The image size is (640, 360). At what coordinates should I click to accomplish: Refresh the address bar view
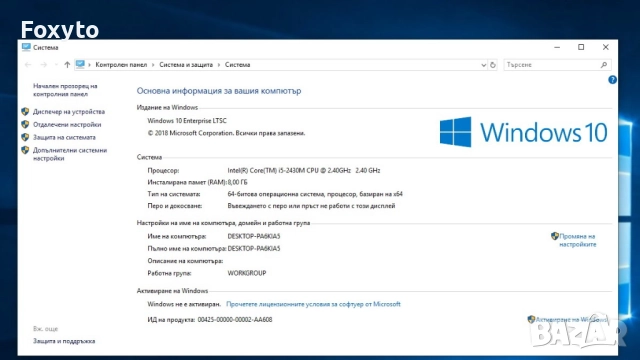pyautogui.click(x=493, y=65)
